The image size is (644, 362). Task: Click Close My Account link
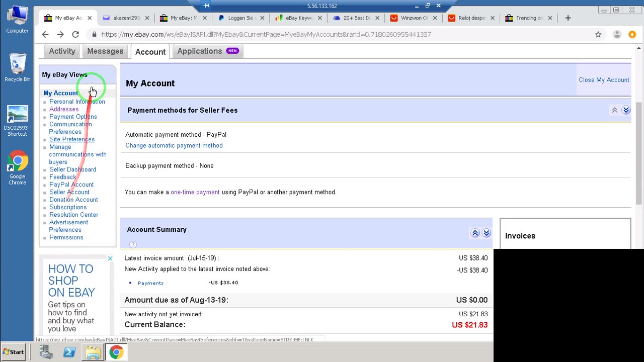point(604,80)
